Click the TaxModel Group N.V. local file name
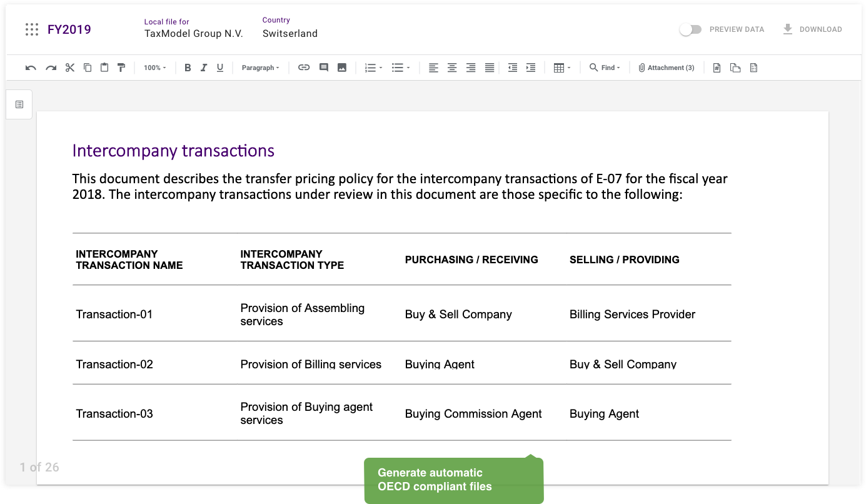This screenshot has height=504, width=866. point(194,34)
